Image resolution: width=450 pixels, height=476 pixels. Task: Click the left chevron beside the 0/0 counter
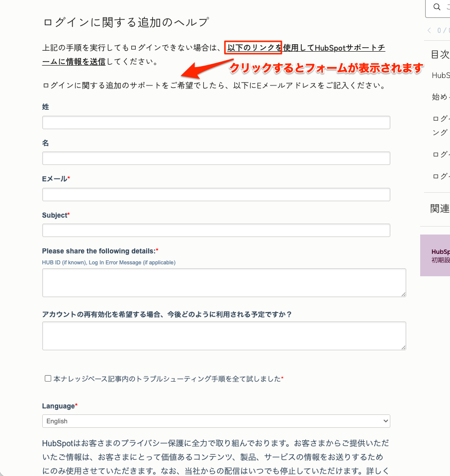(429, 30)
